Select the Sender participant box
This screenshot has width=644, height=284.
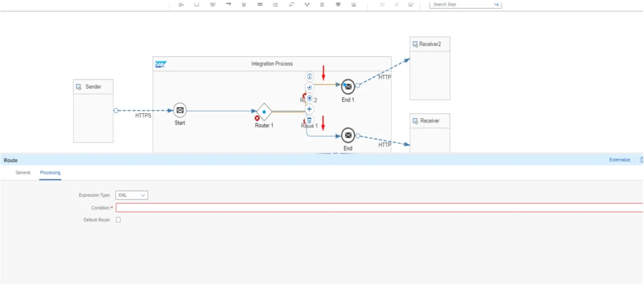pyautogui.click(x=93, y=111)
